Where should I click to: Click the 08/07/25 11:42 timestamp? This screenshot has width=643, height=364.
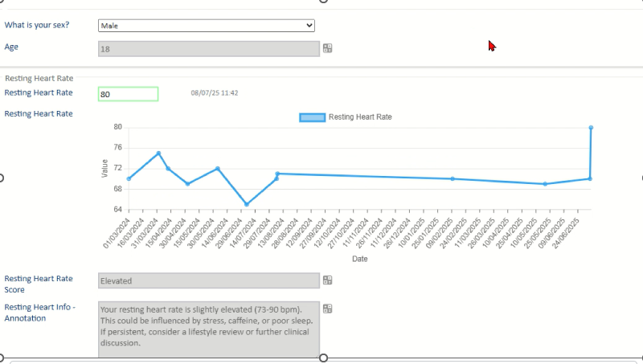pos(214,93)
